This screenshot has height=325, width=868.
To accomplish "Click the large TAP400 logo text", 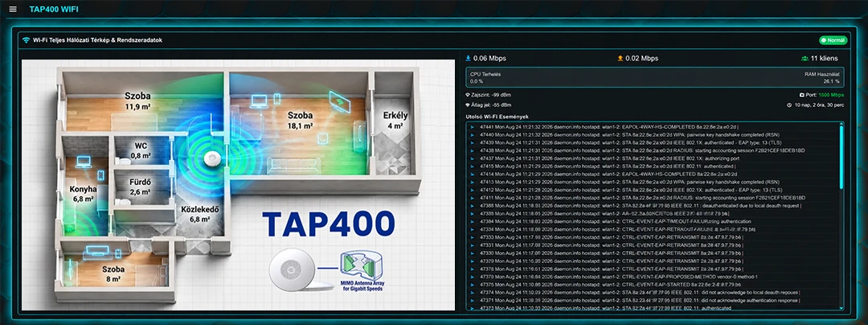I will click(329, 224).
